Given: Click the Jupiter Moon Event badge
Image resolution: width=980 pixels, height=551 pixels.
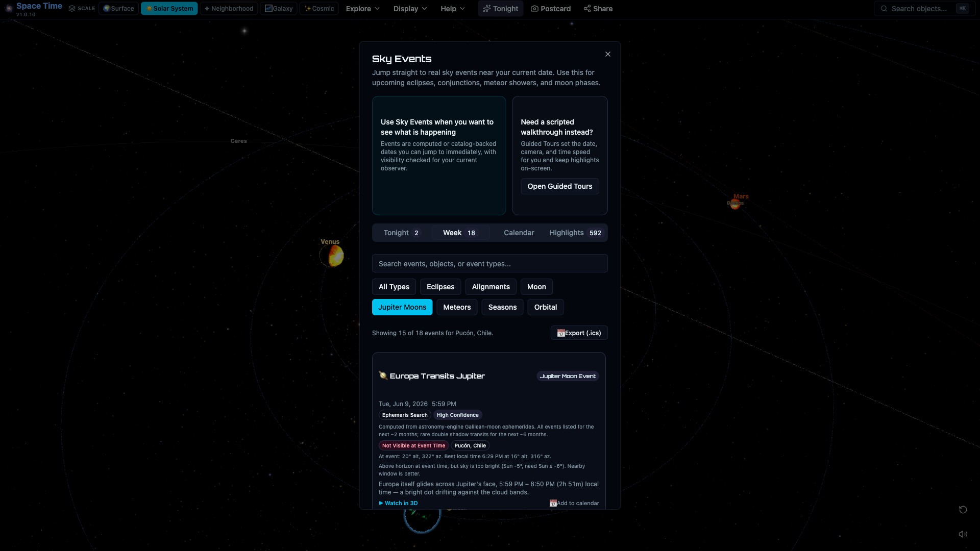Looking at the screenshot, I should [568, 376].
